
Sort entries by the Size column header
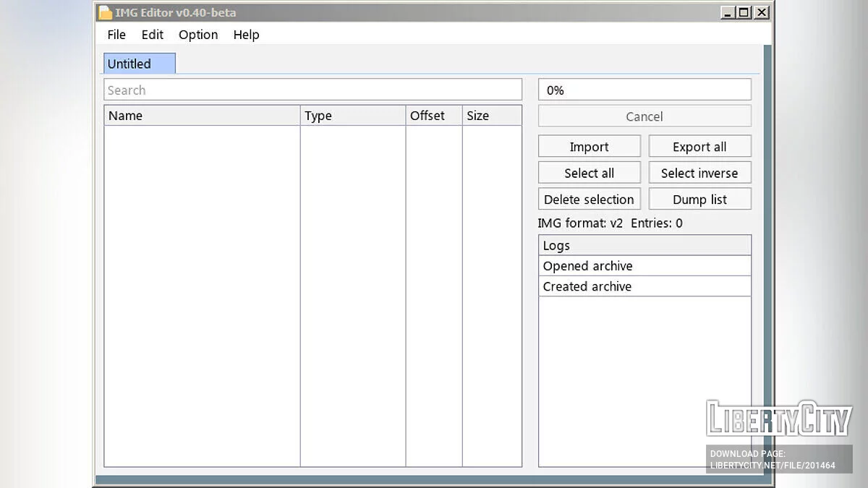[491, 116]
